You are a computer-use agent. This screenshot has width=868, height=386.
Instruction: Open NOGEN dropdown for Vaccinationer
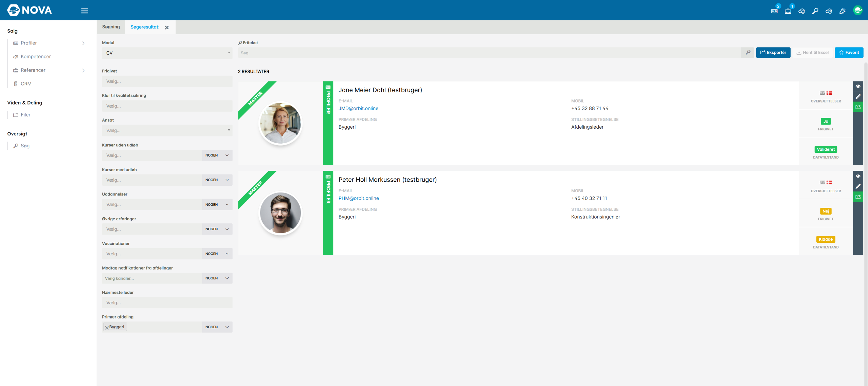point(217,254)
